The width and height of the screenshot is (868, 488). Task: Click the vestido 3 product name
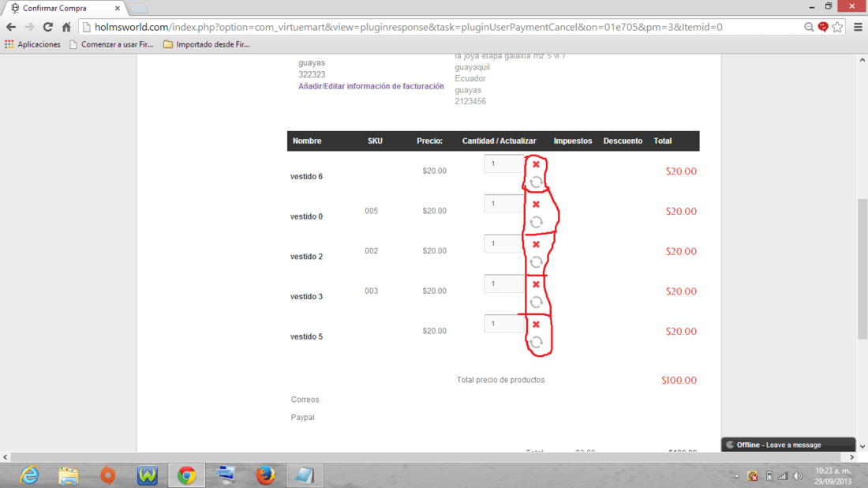[306, 296]
